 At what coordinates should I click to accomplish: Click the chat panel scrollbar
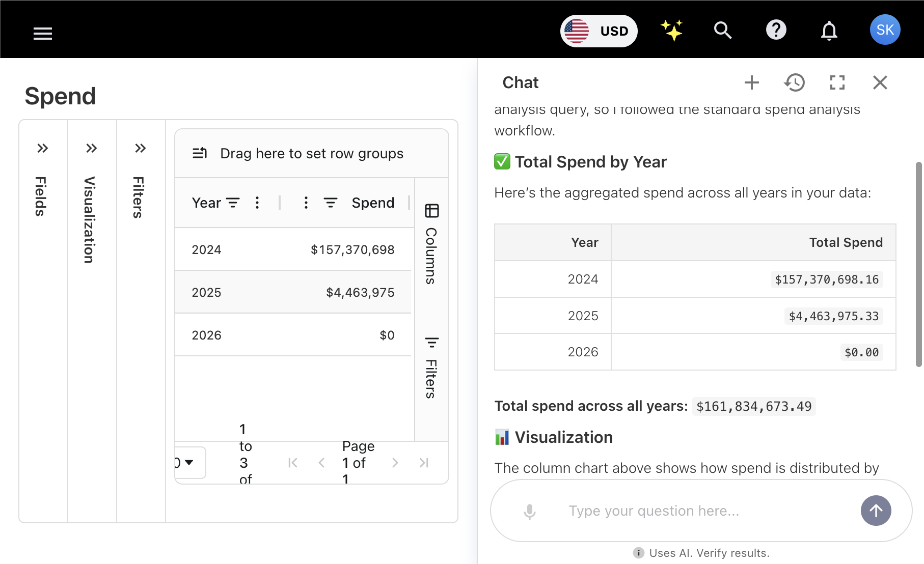click(918, 264)
